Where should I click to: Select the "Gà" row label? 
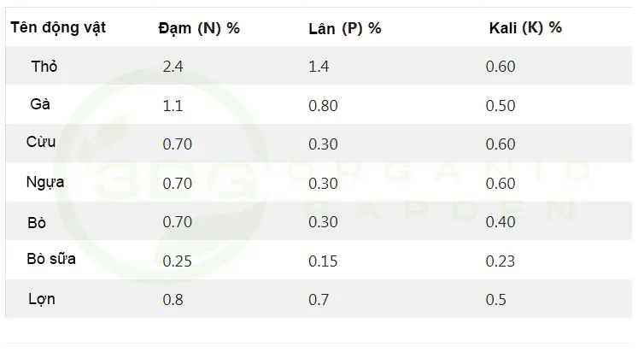(40, 104)
